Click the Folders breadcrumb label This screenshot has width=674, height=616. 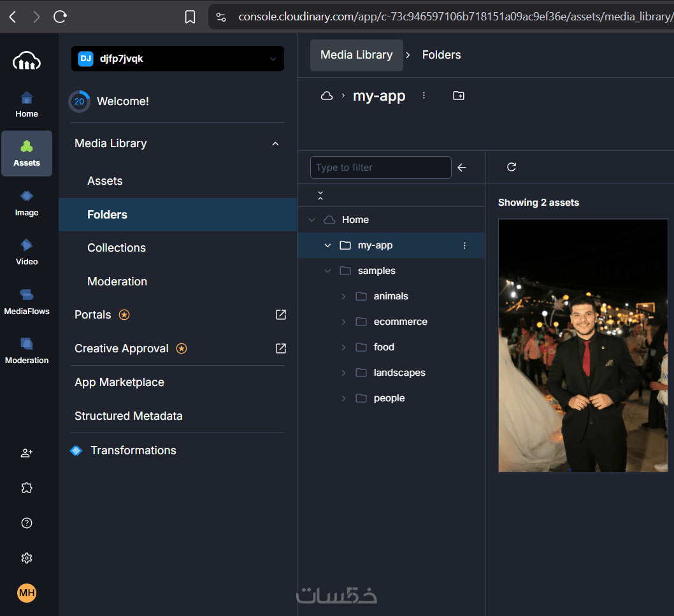[x=441, y=55]
